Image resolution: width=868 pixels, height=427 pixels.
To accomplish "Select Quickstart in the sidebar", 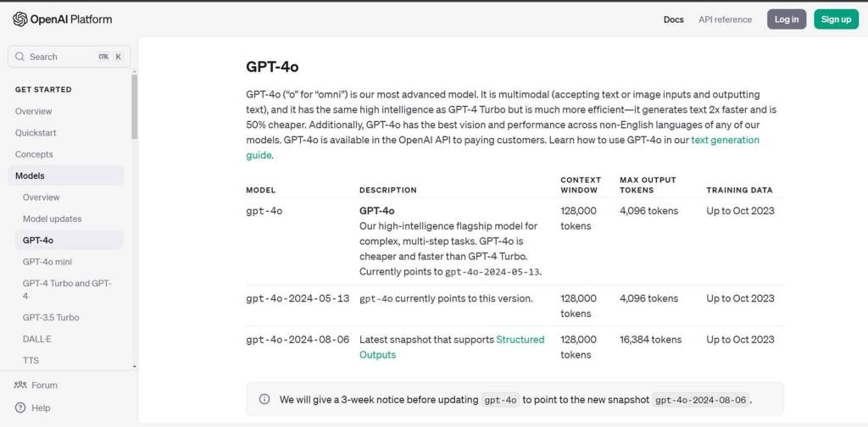I will (x=34, y=133).
